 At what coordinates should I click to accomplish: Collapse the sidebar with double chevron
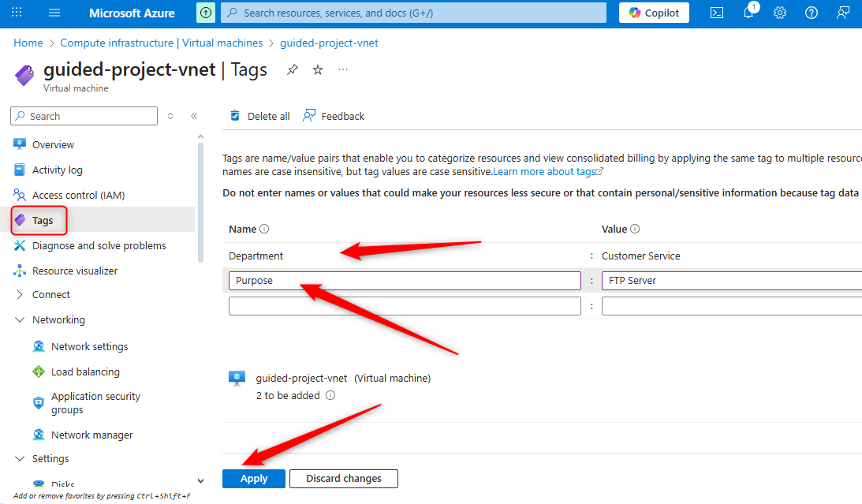(194, 116)
